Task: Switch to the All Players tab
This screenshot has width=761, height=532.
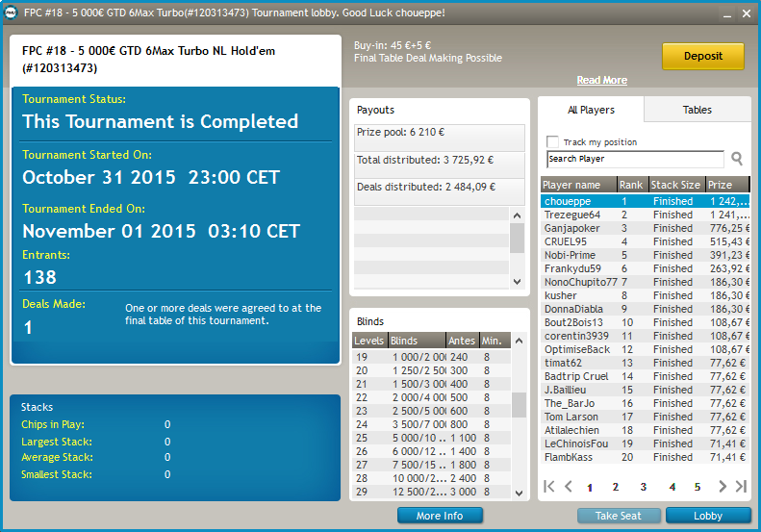Action: click(x=591, y=110)
